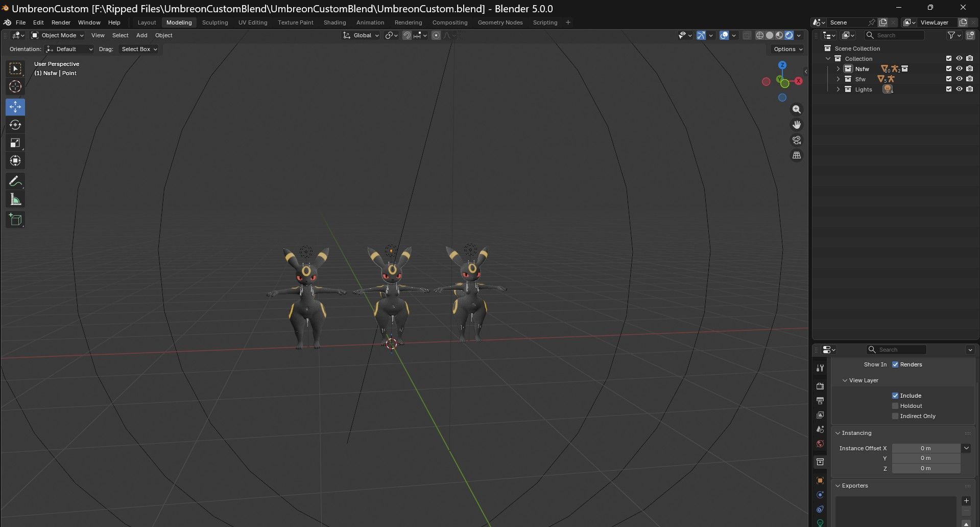Image resolution: width=980 pixels, height=527 pixels.
Task: Open the Render menu
Action: (x=61, y=22)
